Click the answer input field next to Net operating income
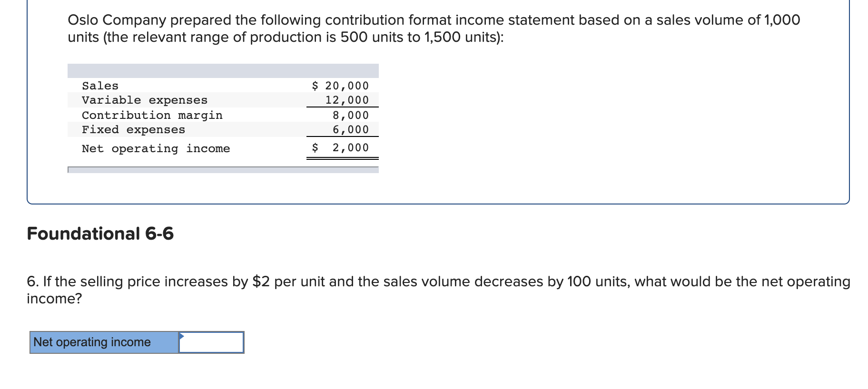Image resolution: width=868 pixels, height=389 pixels. [x=212, y=341]
